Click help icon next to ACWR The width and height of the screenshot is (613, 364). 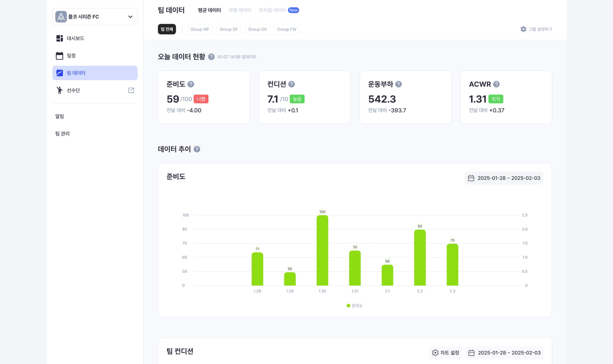tap(496, 84)
